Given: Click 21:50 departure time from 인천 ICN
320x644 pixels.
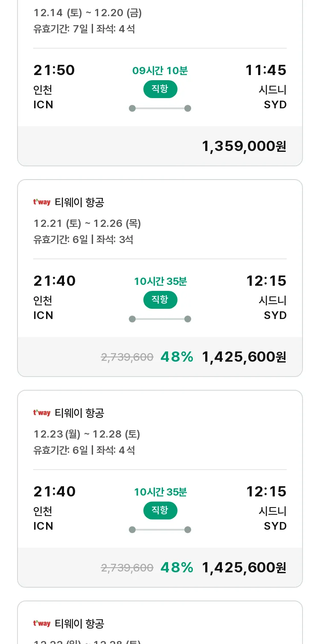Looking at the screenshot, I should (x=54, y=70).
